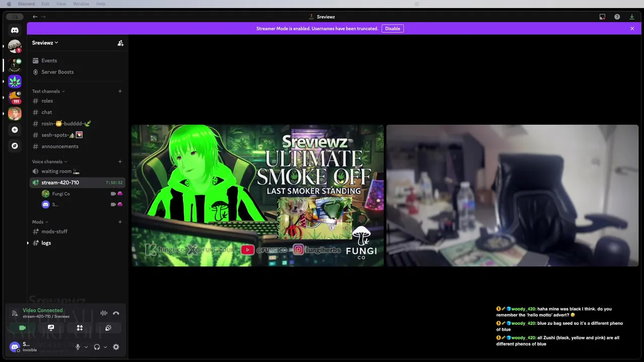
Task: Click the YouTube icon in stream overlay
Action: coord(247,250)
